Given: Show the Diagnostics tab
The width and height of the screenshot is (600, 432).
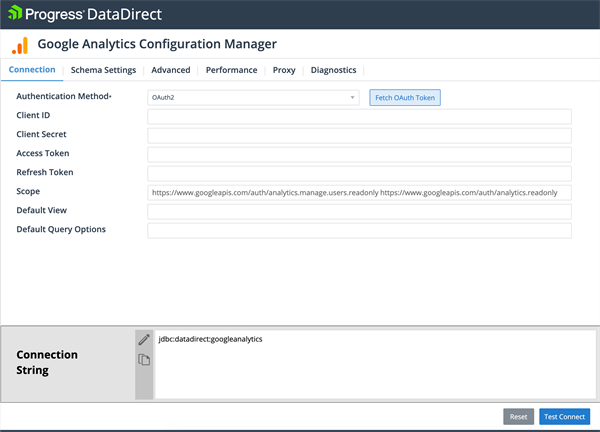Looking at the screenshot, I should (333, 70).
